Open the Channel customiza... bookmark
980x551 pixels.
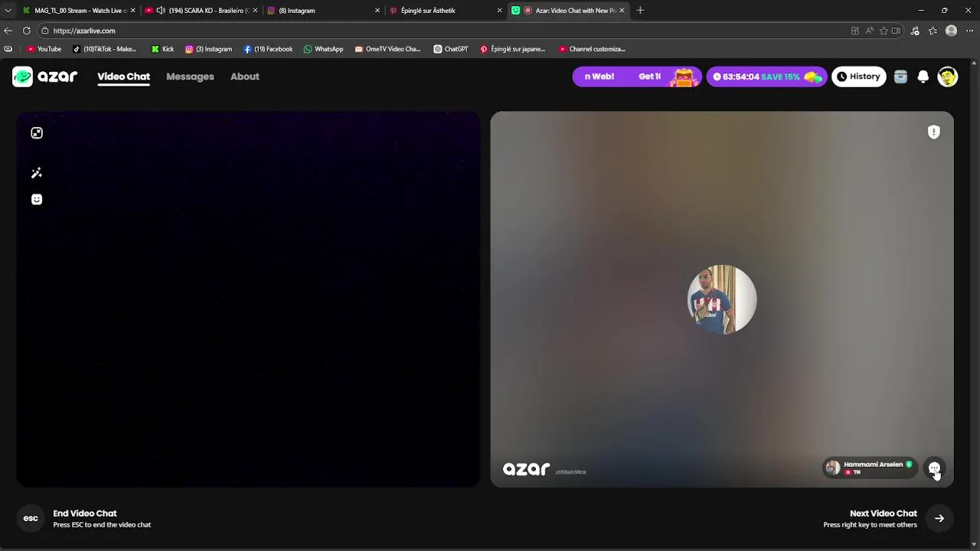(592, 49)
